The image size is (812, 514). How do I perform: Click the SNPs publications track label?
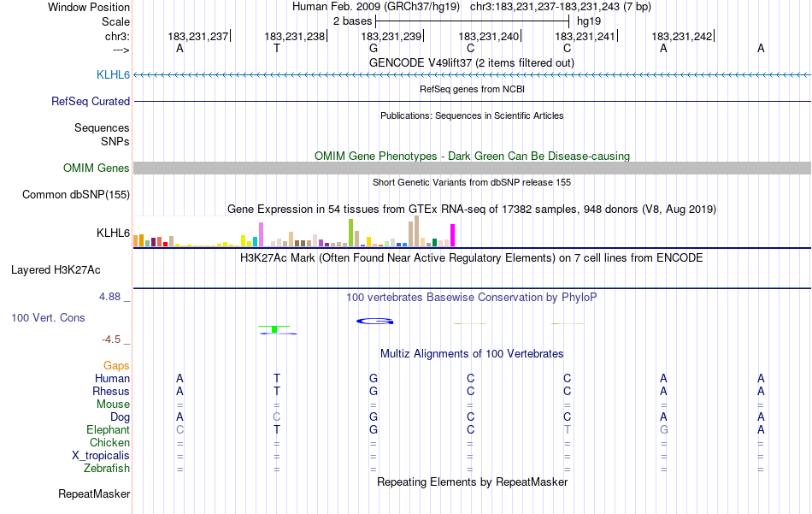115,141
